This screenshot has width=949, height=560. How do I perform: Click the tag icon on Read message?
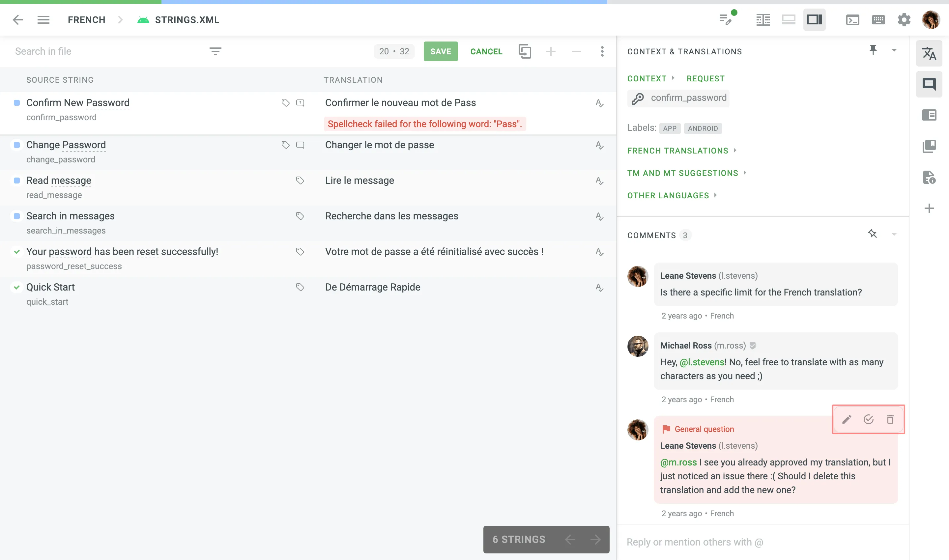click(300, 180)
